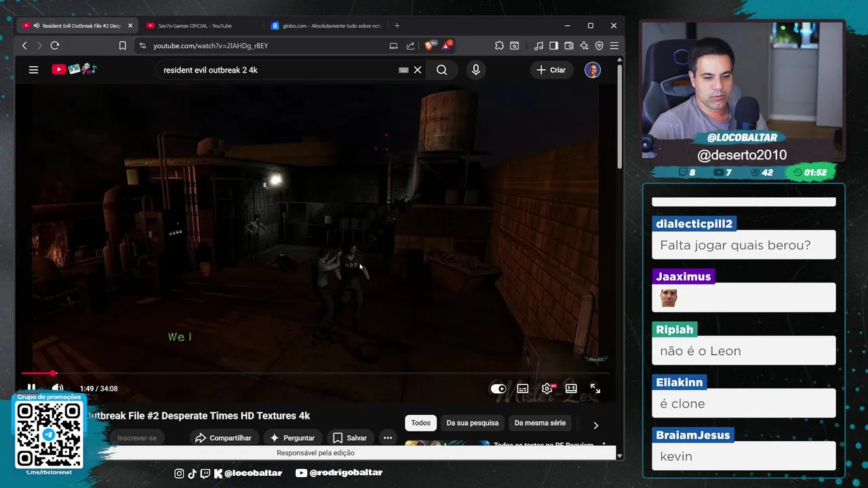Click the Inscrever-se subscribe button
868x488 pixels.
(137, 438)
